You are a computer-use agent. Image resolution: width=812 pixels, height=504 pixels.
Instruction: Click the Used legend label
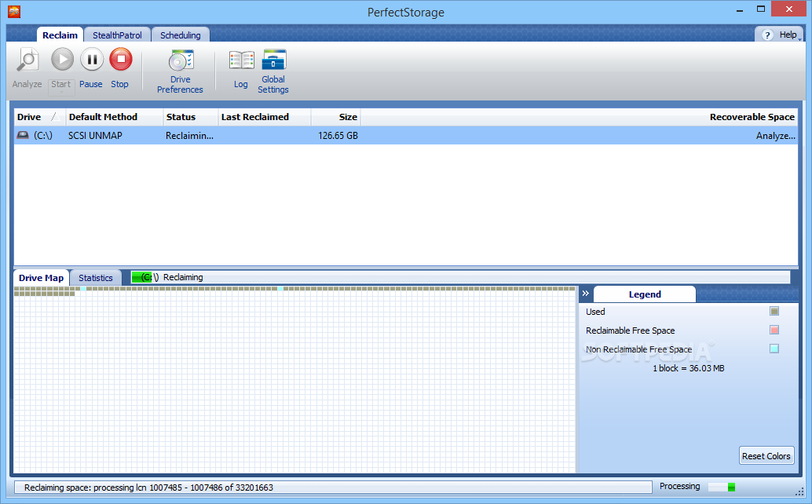[595, 312]
